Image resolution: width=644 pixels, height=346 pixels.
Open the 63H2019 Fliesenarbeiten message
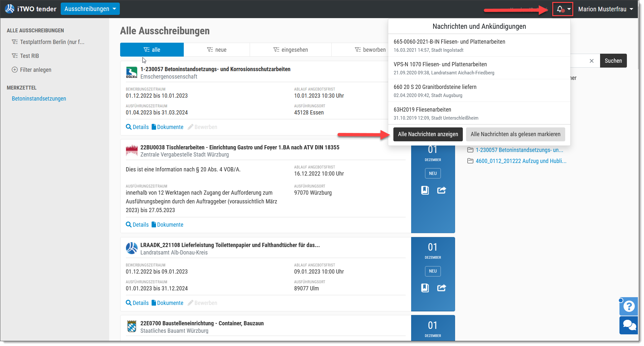tap(479, 113)
